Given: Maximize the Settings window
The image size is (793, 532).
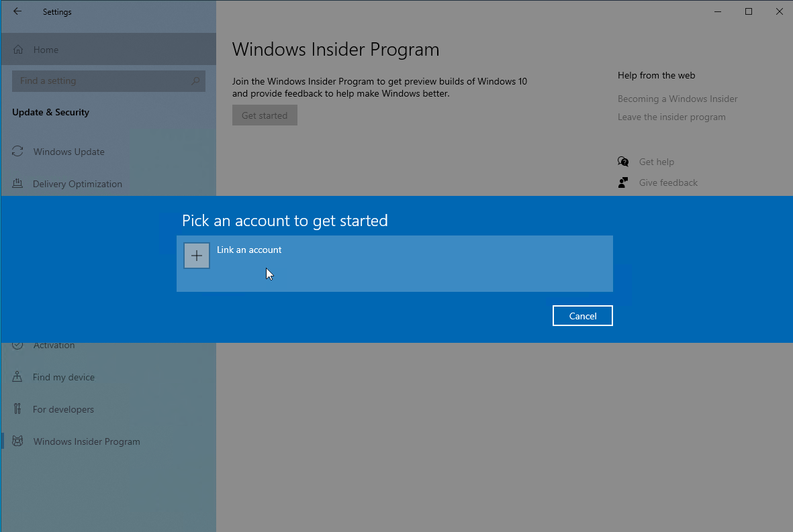Looking at the screenshot, I should pyautogui.click(x=749, y=11).
